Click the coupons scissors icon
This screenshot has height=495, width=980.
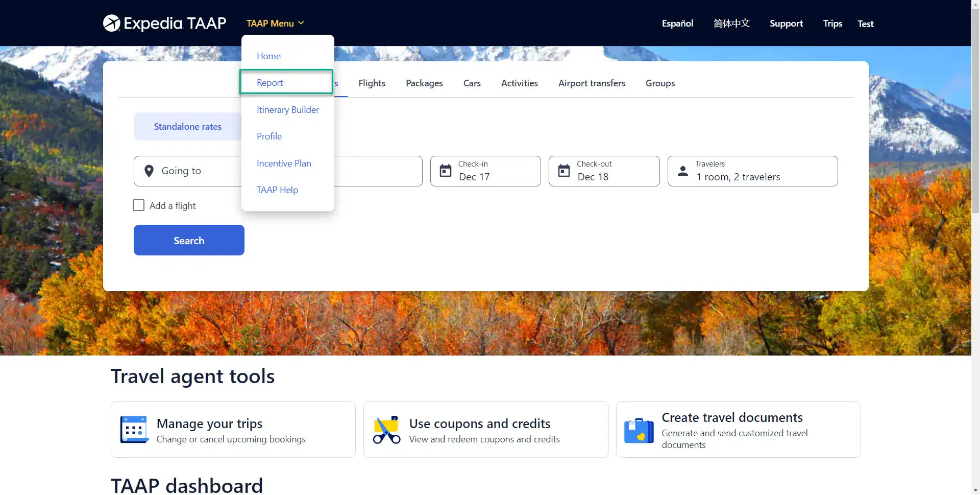pyautogui.click(x=387, y=430)
